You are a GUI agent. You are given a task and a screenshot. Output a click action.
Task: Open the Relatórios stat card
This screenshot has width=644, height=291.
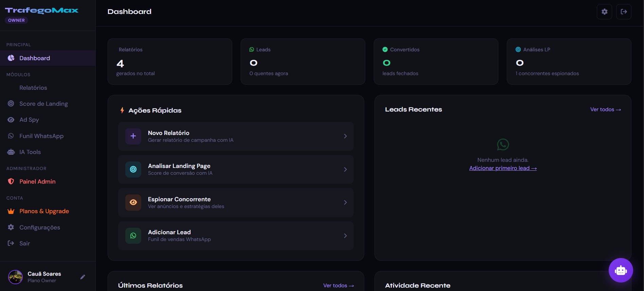[170, 62]
